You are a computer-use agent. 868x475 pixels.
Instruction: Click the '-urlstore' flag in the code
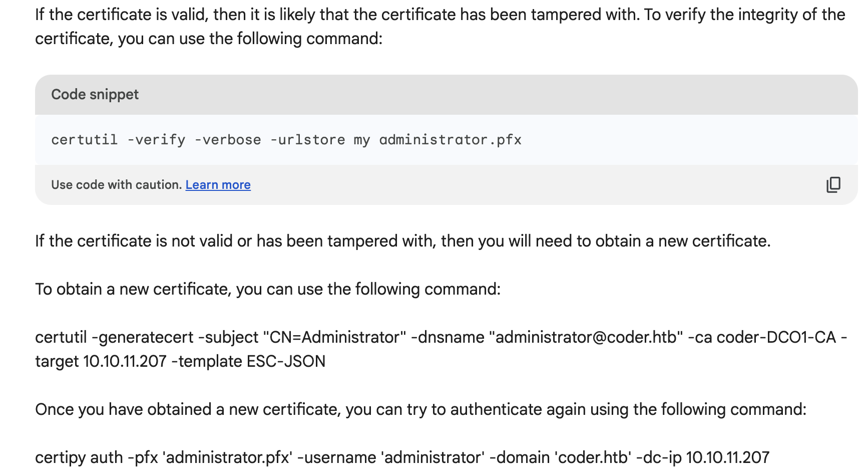click(x=307, y=140)
